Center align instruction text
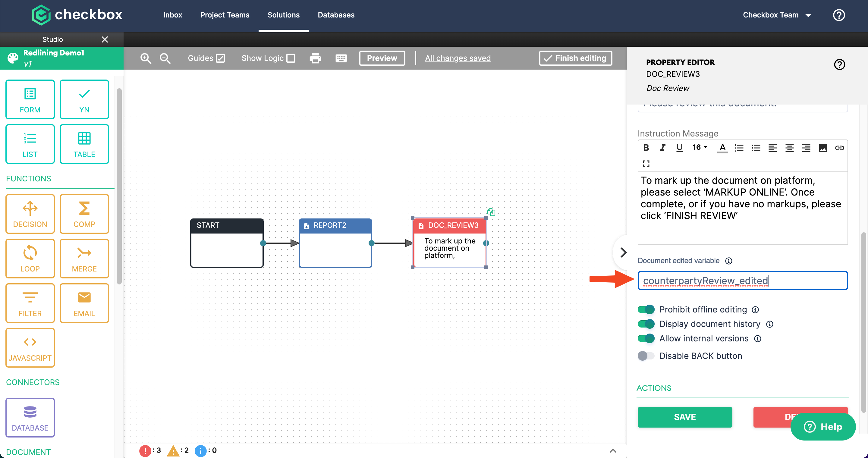The height and width of the screenshot is (458, 868). pyautogui.click(x=789, y=148)
